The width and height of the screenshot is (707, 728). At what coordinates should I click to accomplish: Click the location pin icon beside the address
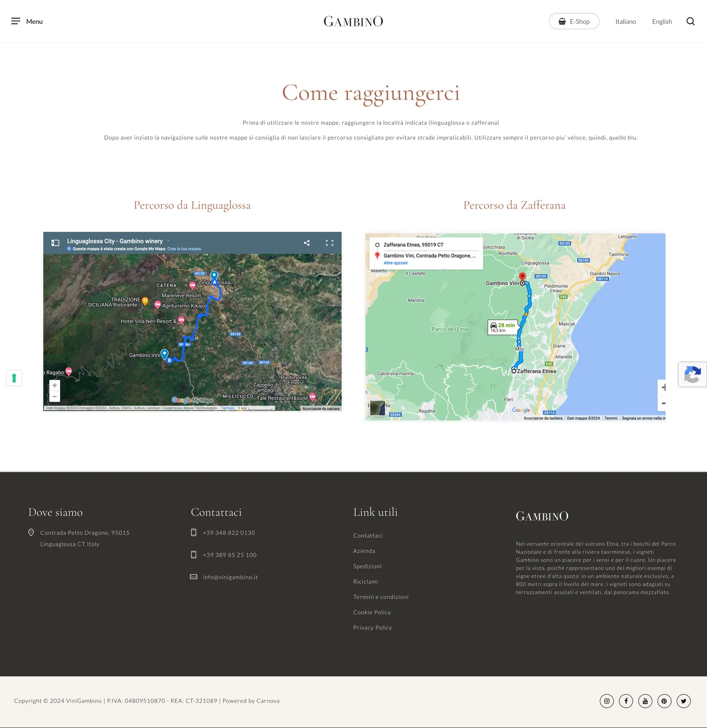click(x=31, y=532)
